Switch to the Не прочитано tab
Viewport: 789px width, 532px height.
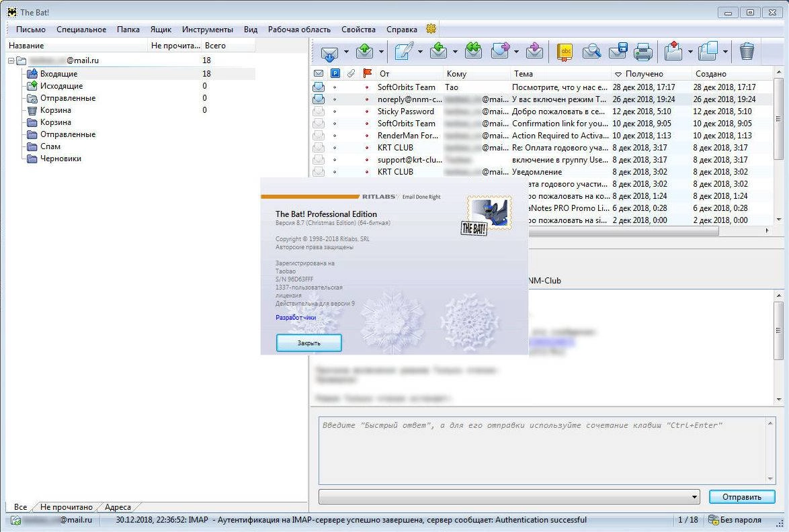pos(67,507)
